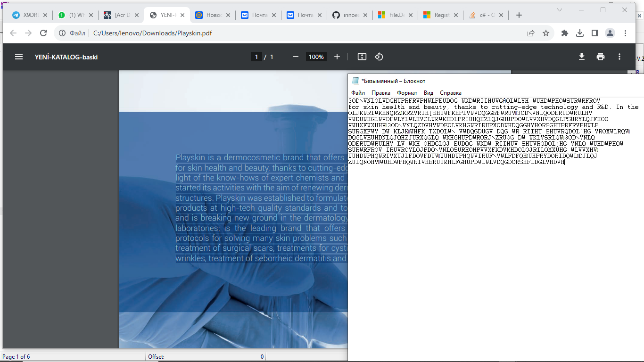
Task: Open the browser extensions menu
Action: tap(565, 33)
